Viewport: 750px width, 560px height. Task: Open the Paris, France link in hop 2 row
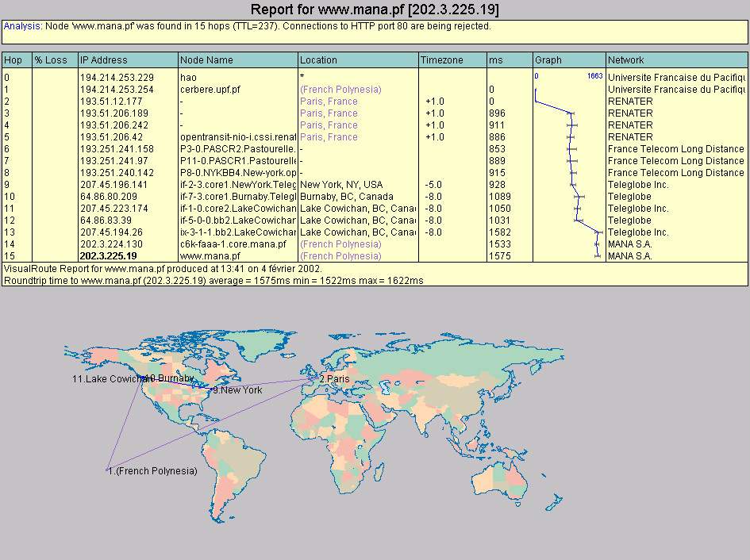point(329,102)
